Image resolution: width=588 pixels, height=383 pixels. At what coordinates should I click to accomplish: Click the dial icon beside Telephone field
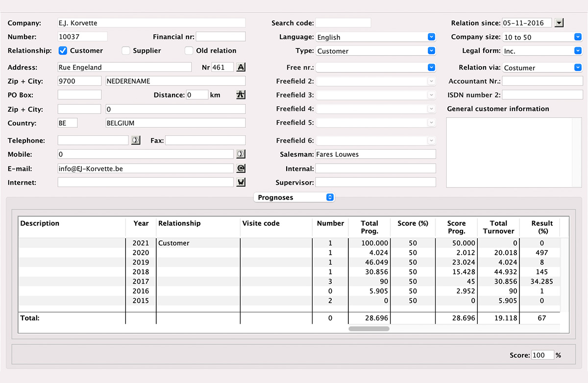(136, 140)
